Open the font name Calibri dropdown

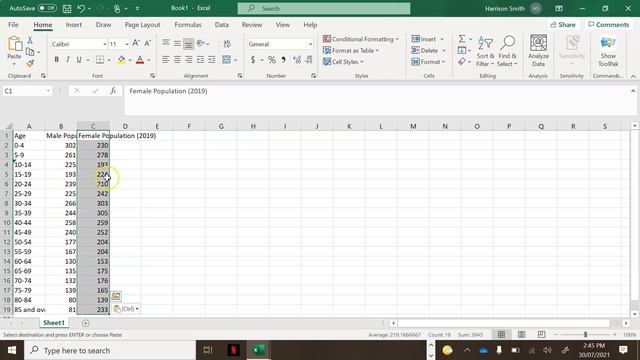click(x=104, y=44)
